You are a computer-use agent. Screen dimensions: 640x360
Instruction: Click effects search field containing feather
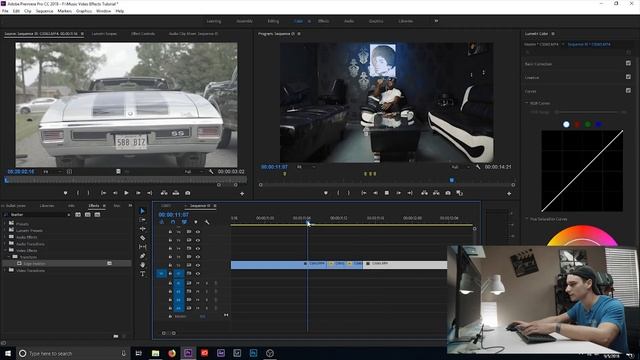click(38, 215)
